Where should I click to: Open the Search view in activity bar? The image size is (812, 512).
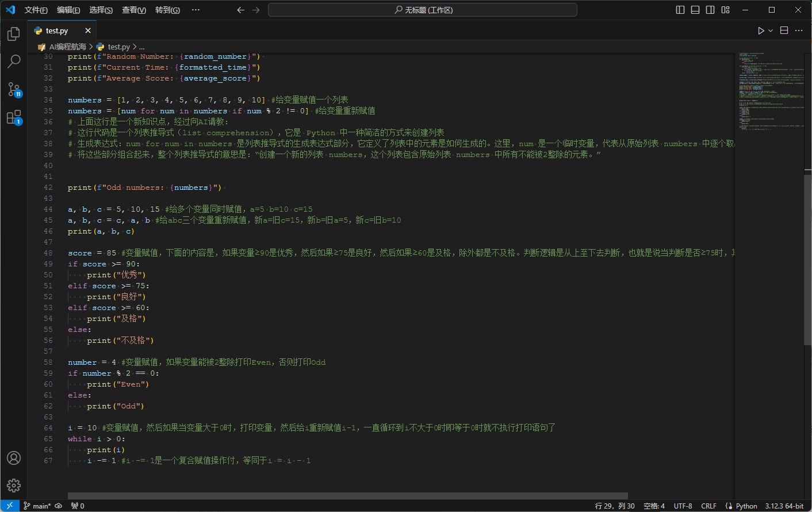(14, 61)
